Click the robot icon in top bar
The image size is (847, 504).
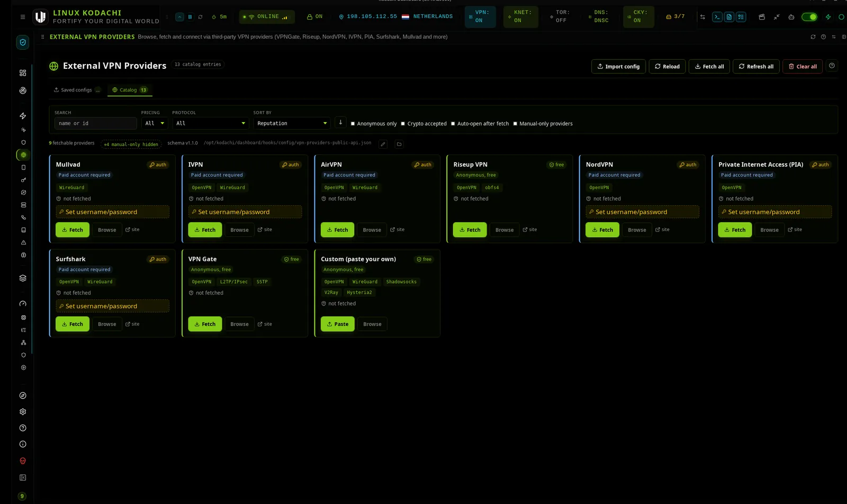pyautogui.click(x=791, y=17)
